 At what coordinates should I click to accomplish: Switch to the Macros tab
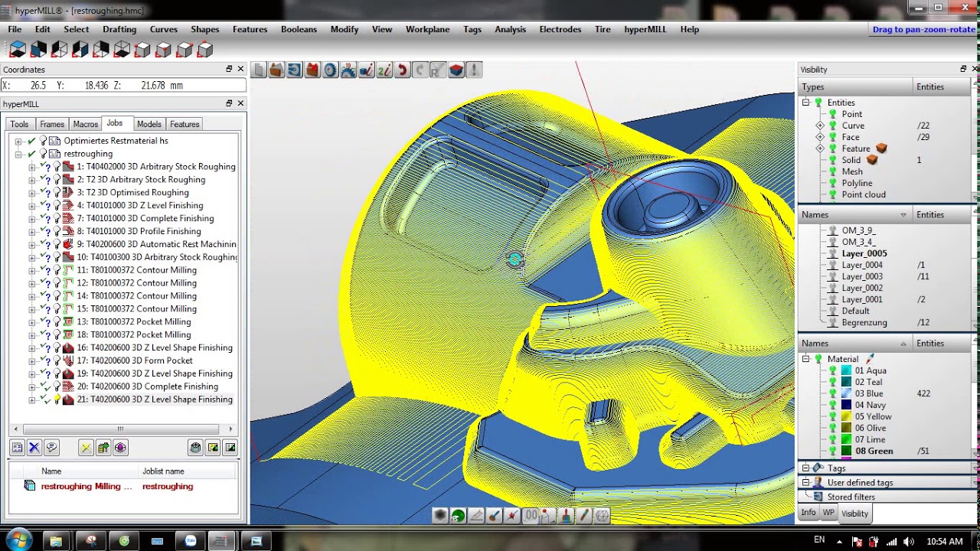click(85, 124)
